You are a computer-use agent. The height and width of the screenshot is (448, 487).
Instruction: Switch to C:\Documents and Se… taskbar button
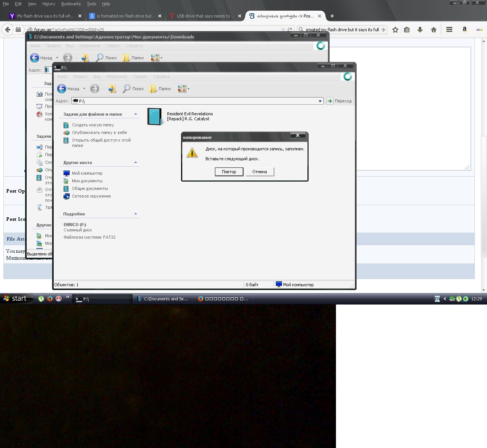(163, 299)
